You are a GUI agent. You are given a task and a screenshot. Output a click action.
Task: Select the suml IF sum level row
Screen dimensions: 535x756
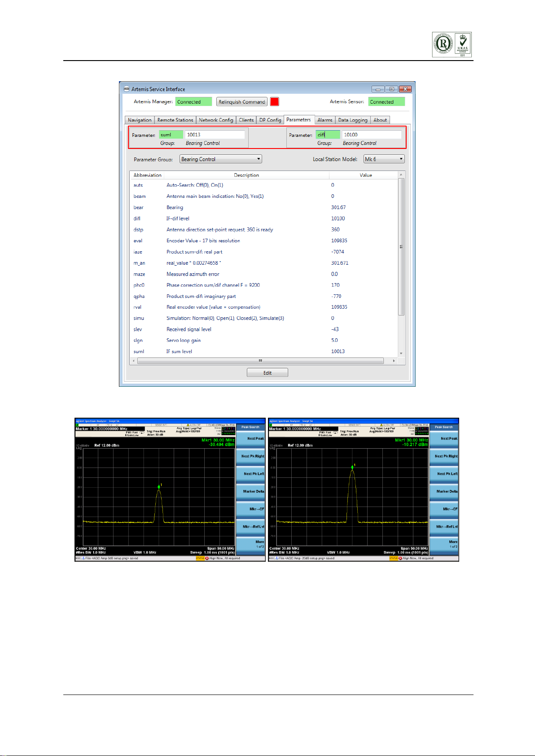pyautogui.click(x=264, y=351)
